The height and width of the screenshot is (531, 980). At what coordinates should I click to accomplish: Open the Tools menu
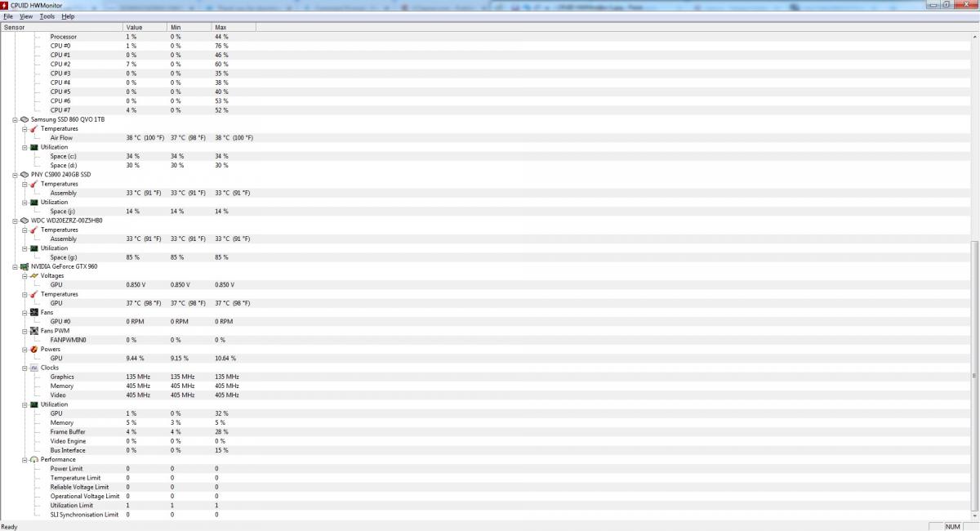click(47, 16)
